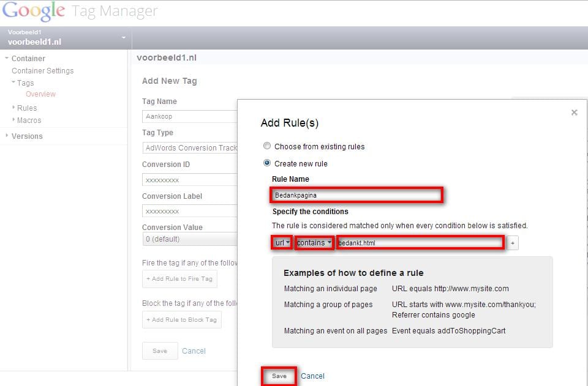Click Add Rule to Fire Tag button
Image resolution: width=588 pixels, height=386 pixels.
[x=179, y=278]
